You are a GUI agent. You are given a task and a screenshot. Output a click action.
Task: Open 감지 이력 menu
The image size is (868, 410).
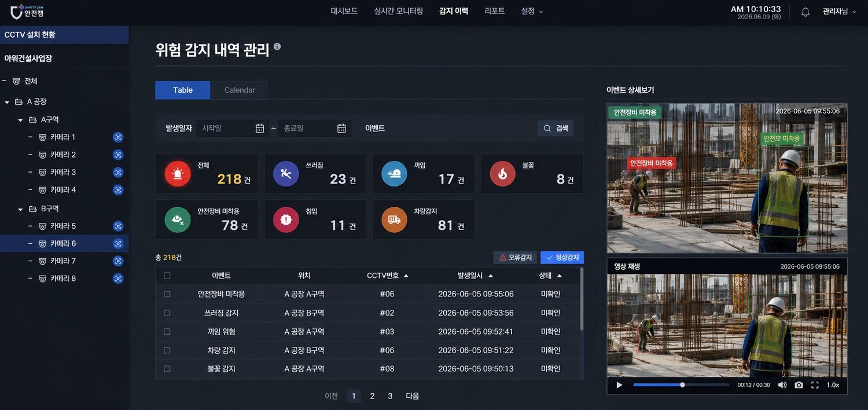tap(454, 11)
